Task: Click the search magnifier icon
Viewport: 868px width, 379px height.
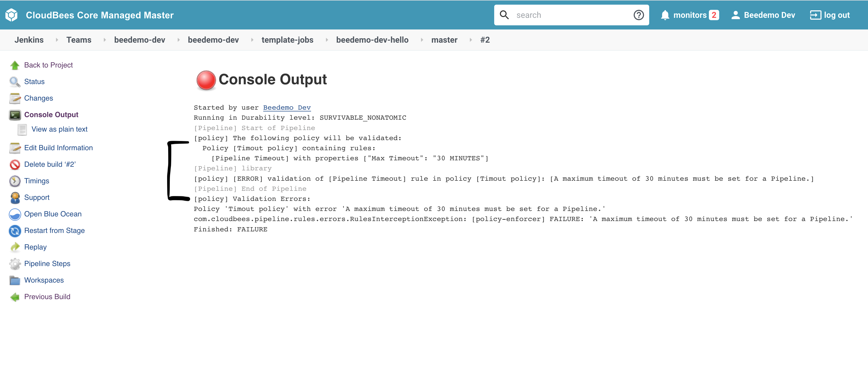Action: point(504,15)
